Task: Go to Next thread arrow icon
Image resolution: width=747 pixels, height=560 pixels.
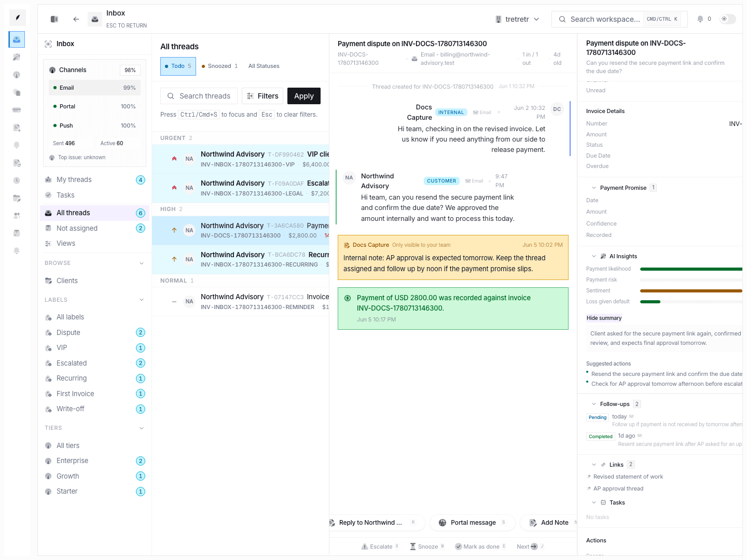Action: [x=534, y=547]
